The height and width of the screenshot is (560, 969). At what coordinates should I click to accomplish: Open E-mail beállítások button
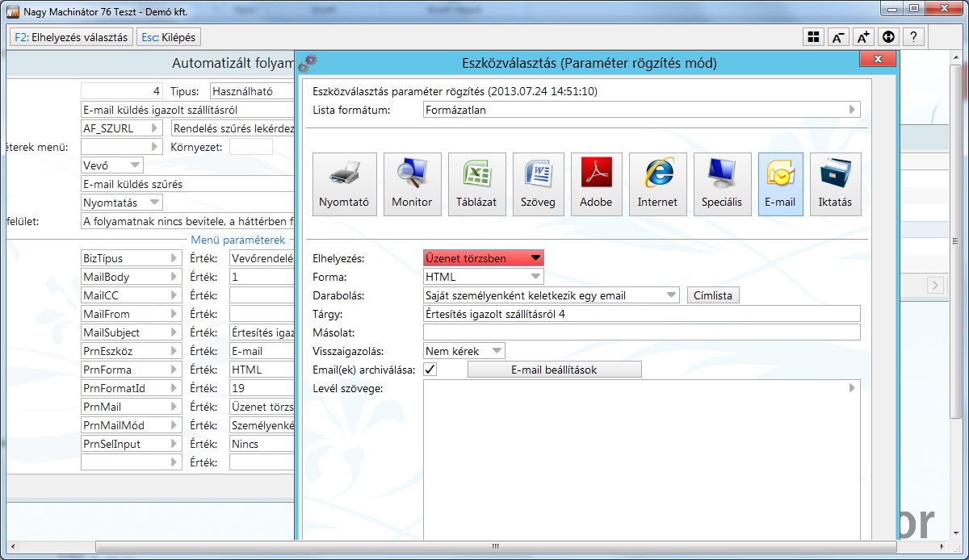[554, 370]
